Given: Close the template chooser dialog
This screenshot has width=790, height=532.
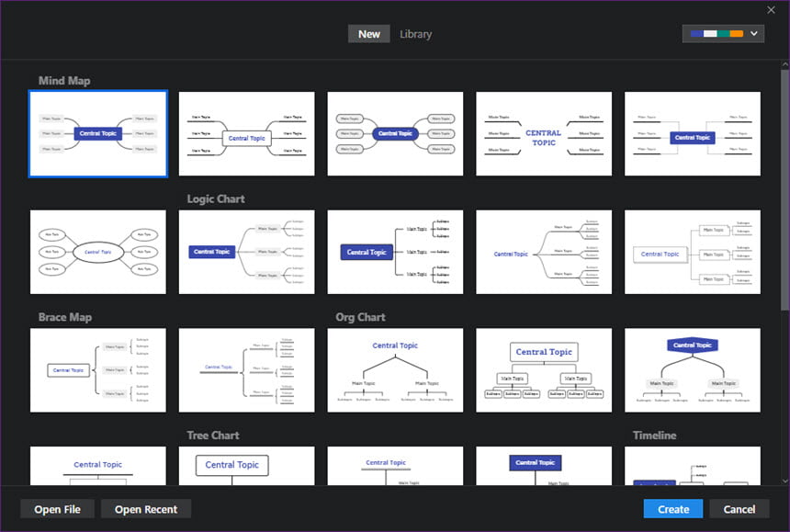Looking at the screenshot, I should (771, 9).
